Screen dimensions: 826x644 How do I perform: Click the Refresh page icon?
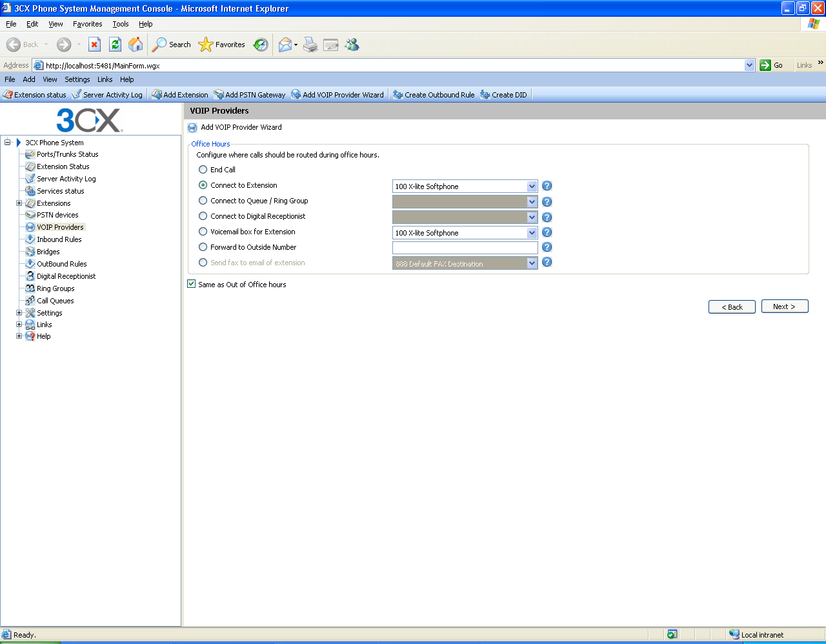point(115,45)
